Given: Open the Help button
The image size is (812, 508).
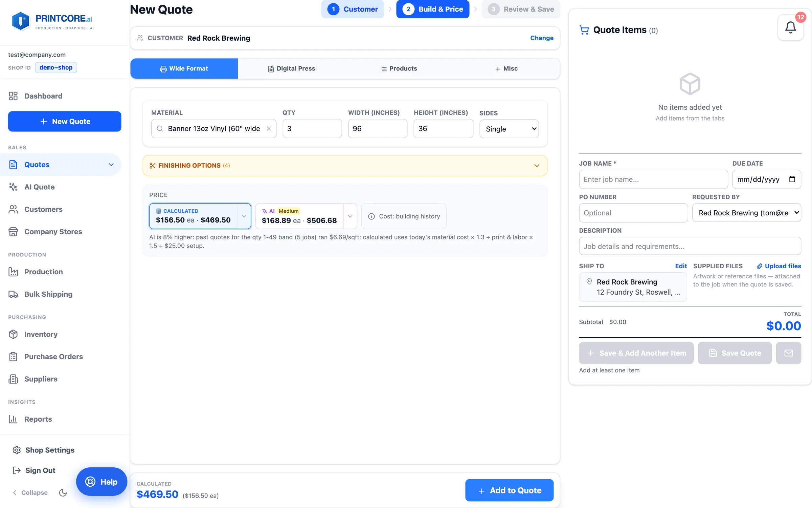Looking at the screenshot, I should 101,482.
